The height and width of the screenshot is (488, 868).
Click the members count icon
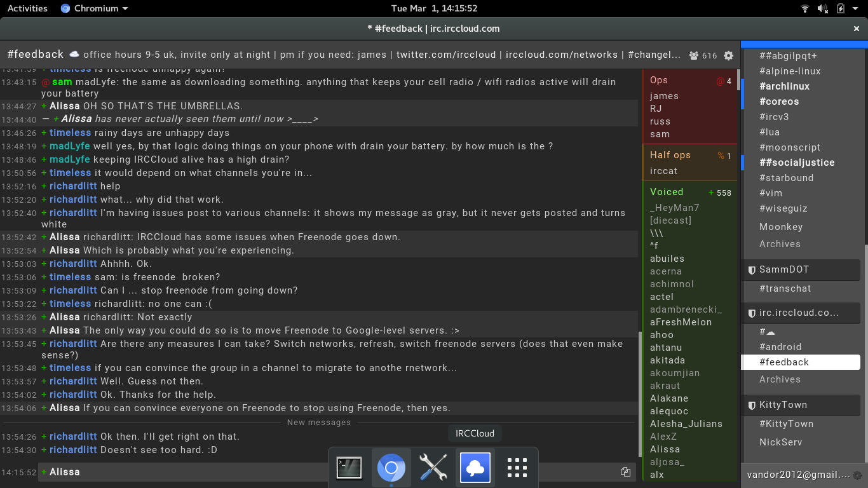[694, 55]
